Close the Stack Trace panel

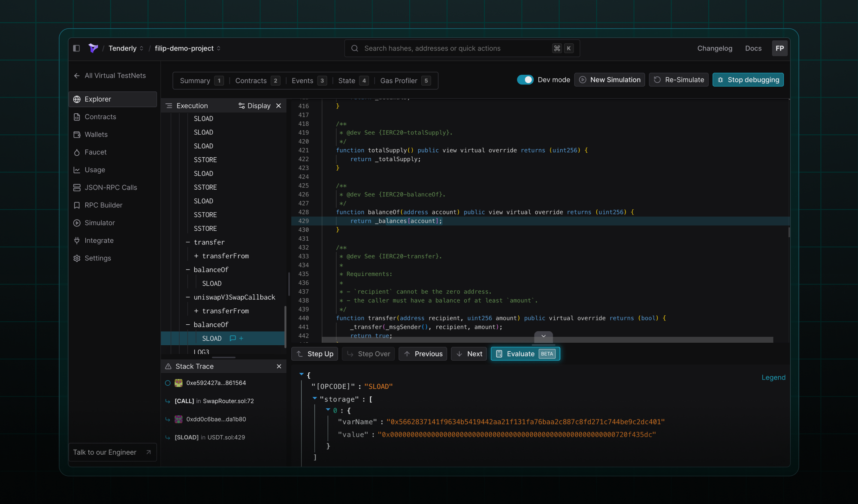click(x=279, y=366)
